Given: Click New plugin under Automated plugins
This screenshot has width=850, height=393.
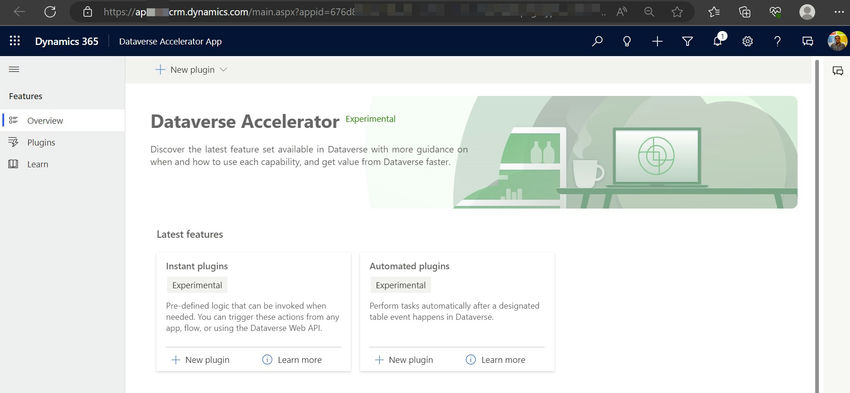Looking at the screenshot, I should [403, 360].
